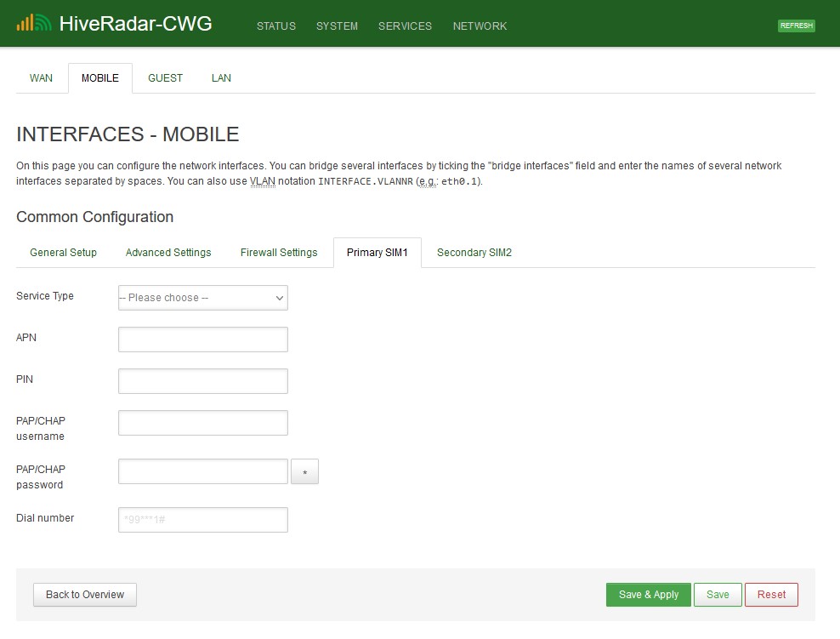Screen dimensions: 840x639
Task: Open the Services menu
Action: tap(405, 26)
